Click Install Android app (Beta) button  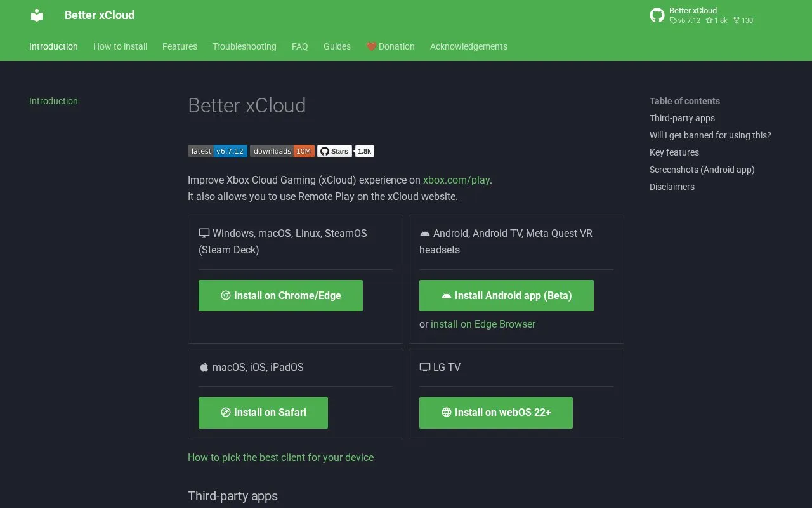click(x=506, y=295)
